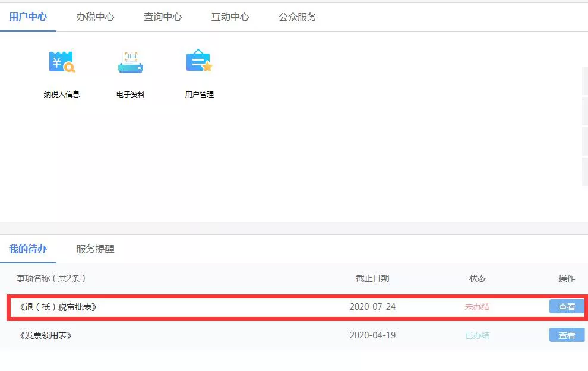Open the 电子资料 printer icon
Viewport: 588px width, 371px height.
click(131, 62)
